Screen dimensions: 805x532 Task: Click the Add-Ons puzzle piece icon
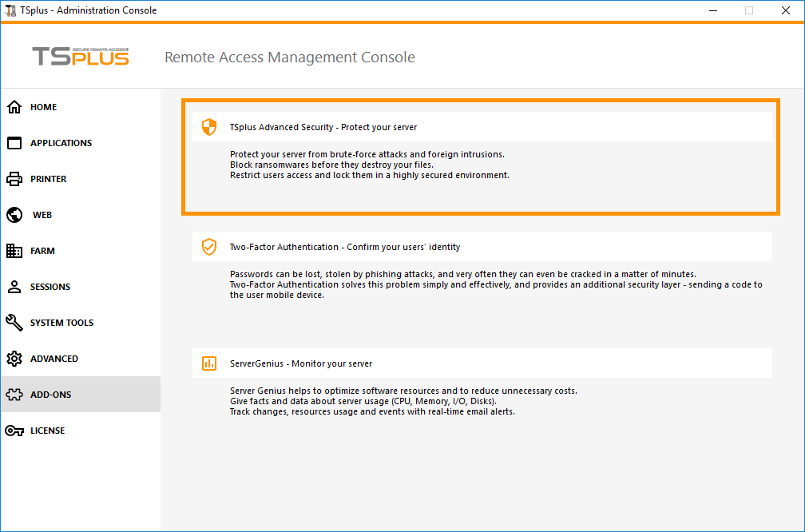(14, 395)
